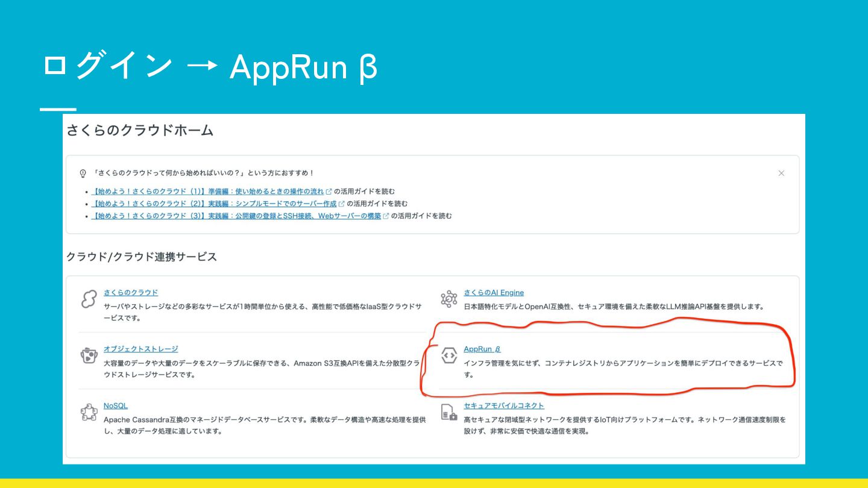The width and height of the screenshot is (868, 488).
Task: Close the getting-started tips banner
Action: tap(781, 173)
